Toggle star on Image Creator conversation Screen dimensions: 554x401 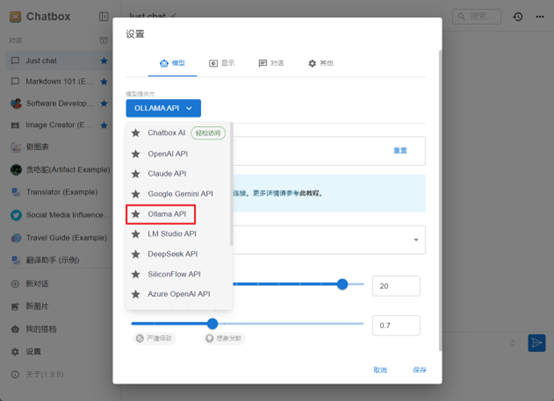(x=104, y=125)
